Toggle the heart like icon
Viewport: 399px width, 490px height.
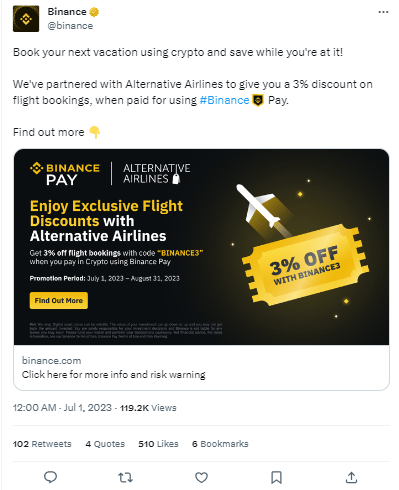[x=201, y=478]
